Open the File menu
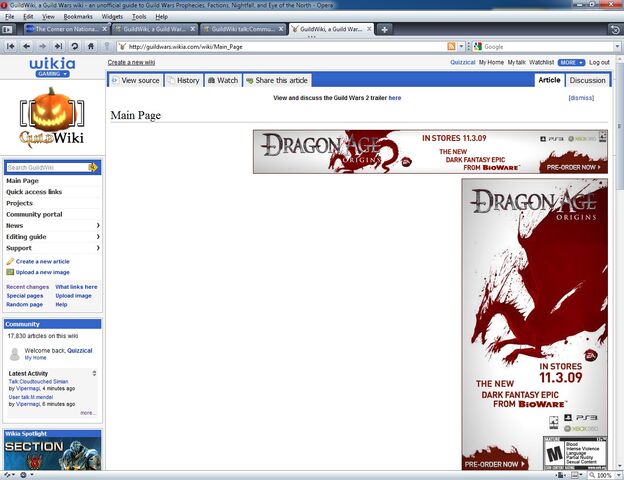This screenshot has width=624, height=480. tap(10, 17)
